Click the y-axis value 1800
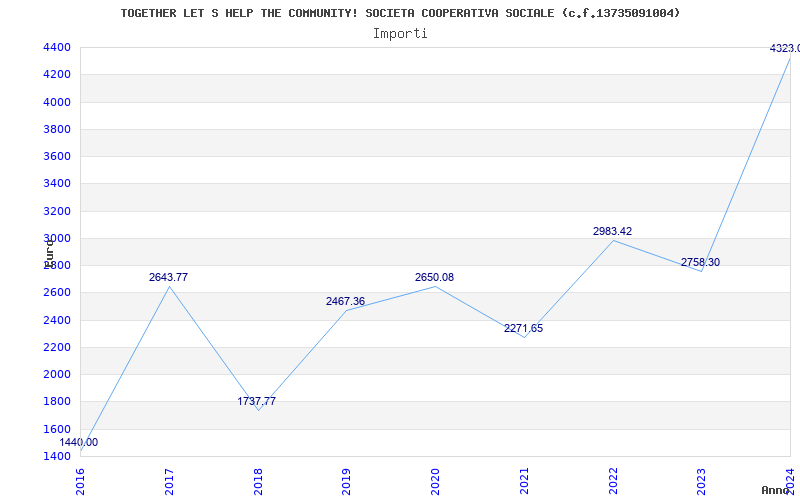This screenshot has height=500, width=800. pyautogui.click(x=57, y=402)
